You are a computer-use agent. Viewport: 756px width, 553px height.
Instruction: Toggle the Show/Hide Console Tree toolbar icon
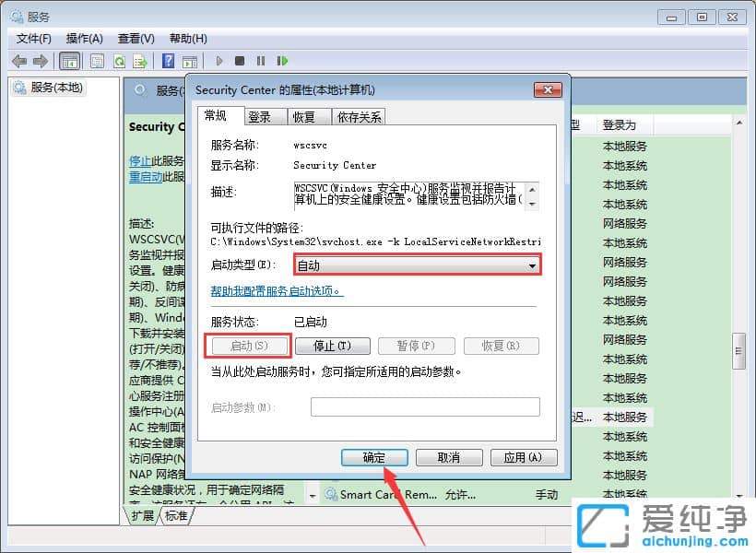point(68,61)
